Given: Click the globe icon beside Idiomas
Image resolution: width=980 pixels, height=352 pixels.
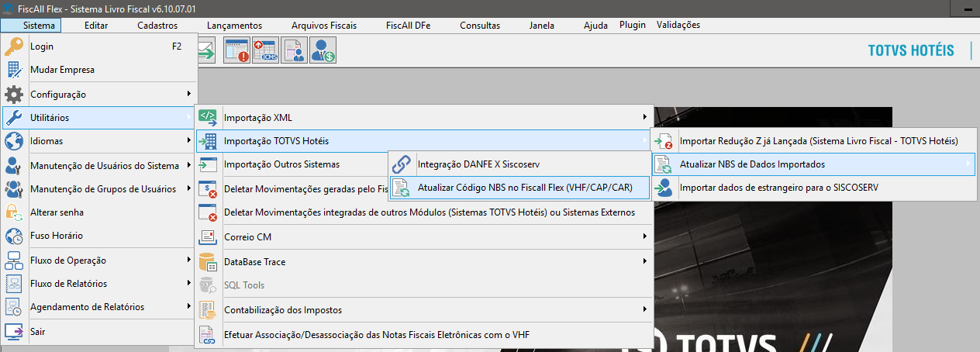Looking at the screenshot, I should (14, 141).
